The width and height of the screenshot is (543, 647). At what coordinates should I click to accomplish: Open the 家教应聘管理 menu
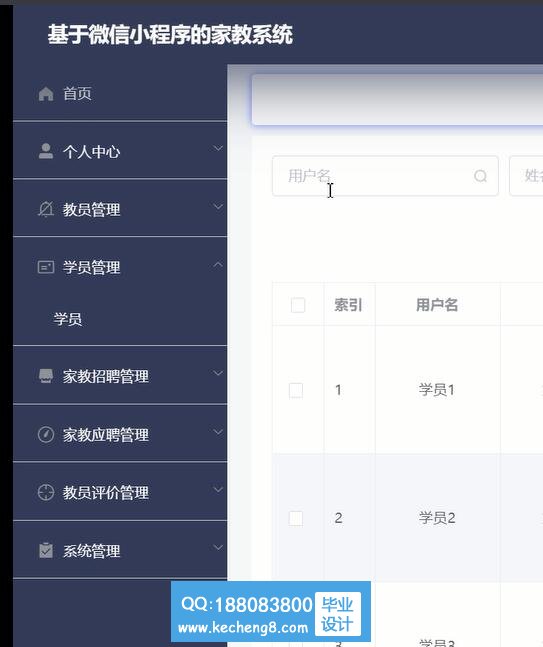click(120, 434)
